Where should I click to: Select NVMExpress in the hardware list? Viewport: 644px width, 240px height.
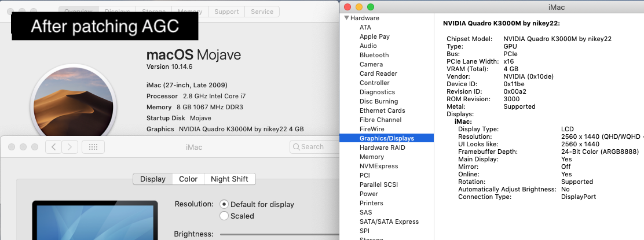point(378,166)
